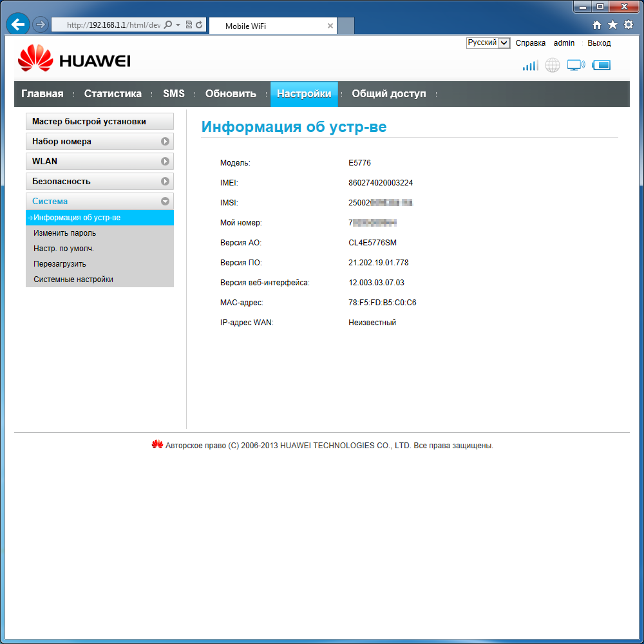Viewport: 644px width, 644px height.
Task: Expand the Безопасность section
Action: [100, 181]
